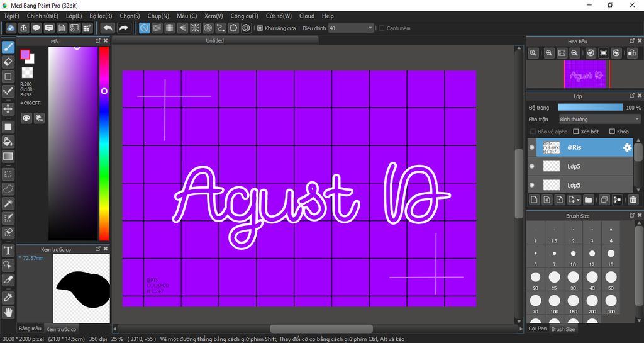Screen dimensions: 644x343
Task: Click the Redo arrow button
Action: coord(123,28)
